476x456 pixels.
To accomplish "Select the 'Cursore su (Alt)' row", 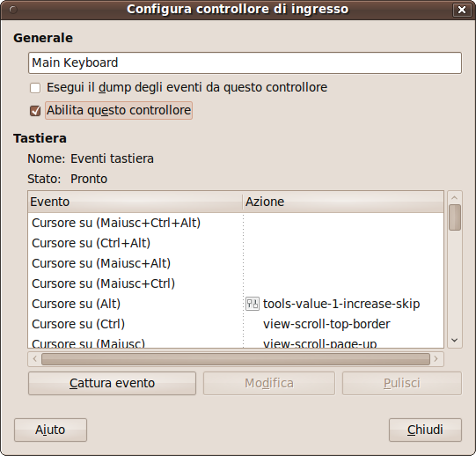I will tap(236, 304).
